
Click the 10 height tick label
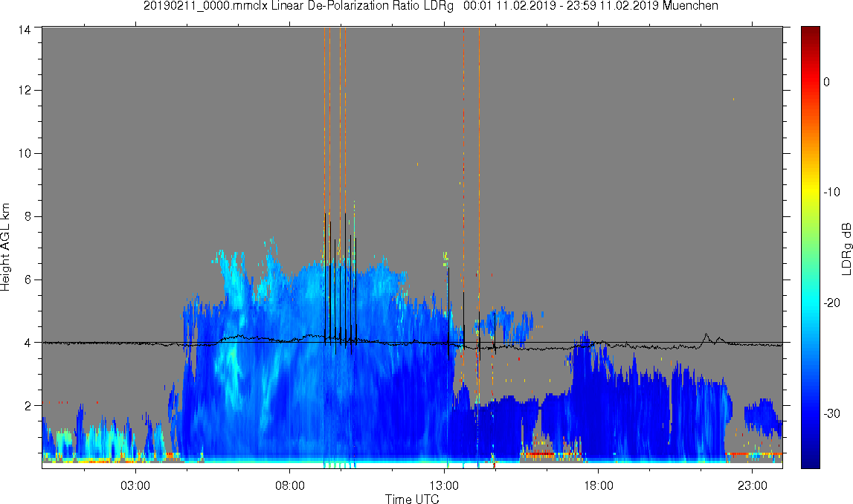point(24,153)
